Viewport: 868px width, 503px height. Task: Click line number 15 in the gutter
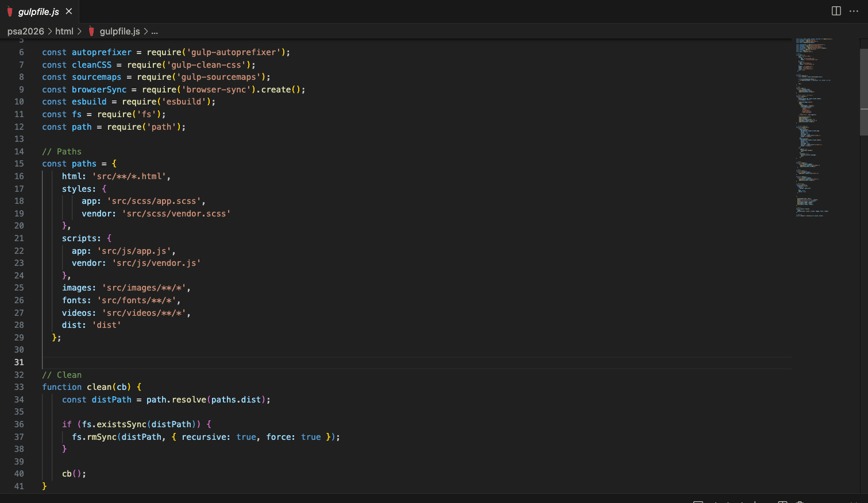[x=19, y=164]
